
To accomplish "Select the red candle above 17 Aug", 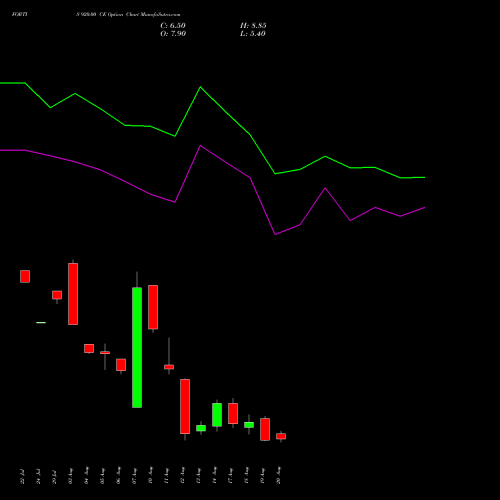I will (x=233, y=413).
